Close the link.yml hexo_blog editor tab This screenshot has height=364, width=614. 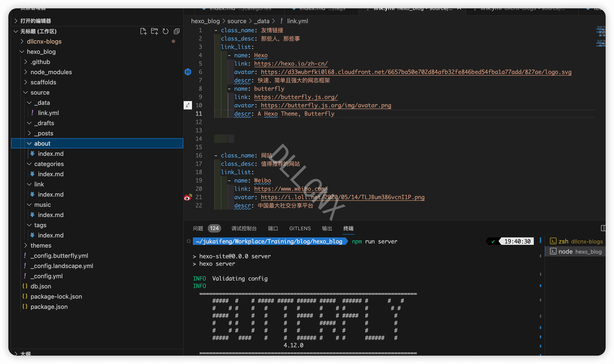459,9
